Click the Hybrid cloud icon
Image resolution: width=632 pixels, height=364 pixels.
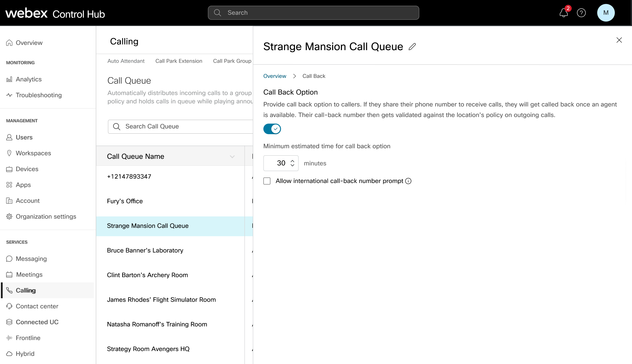[x=9, y=354]
